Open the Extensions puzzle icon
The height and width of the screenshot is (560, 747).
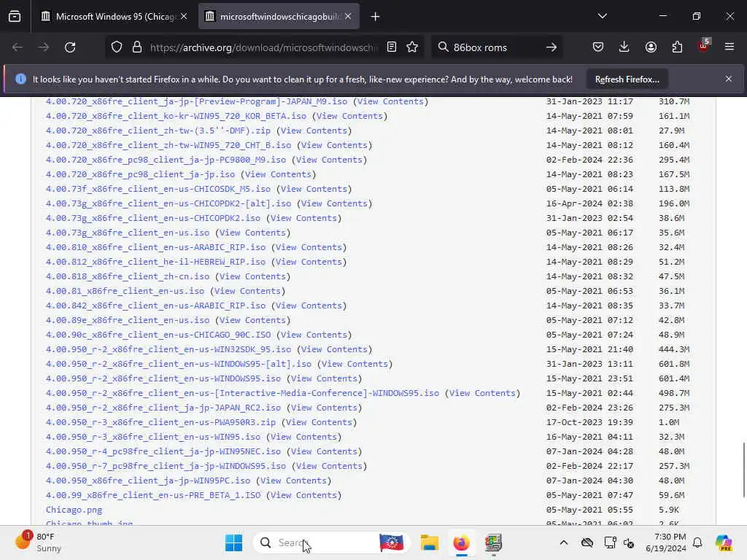point(677,47)
